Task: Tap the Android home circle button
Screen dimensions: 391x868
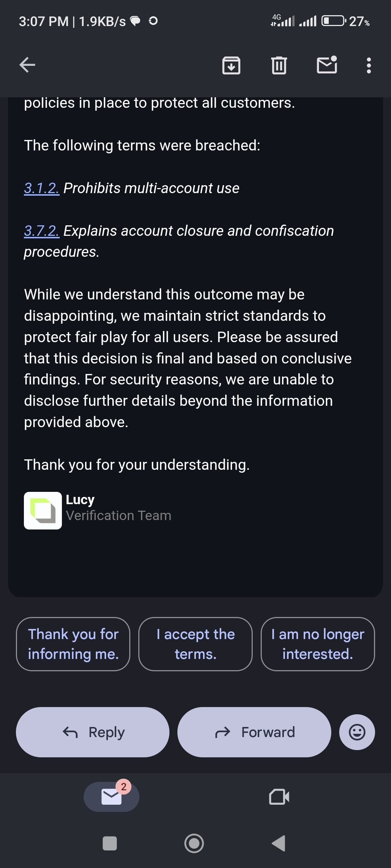Action: tap(194, 843)
